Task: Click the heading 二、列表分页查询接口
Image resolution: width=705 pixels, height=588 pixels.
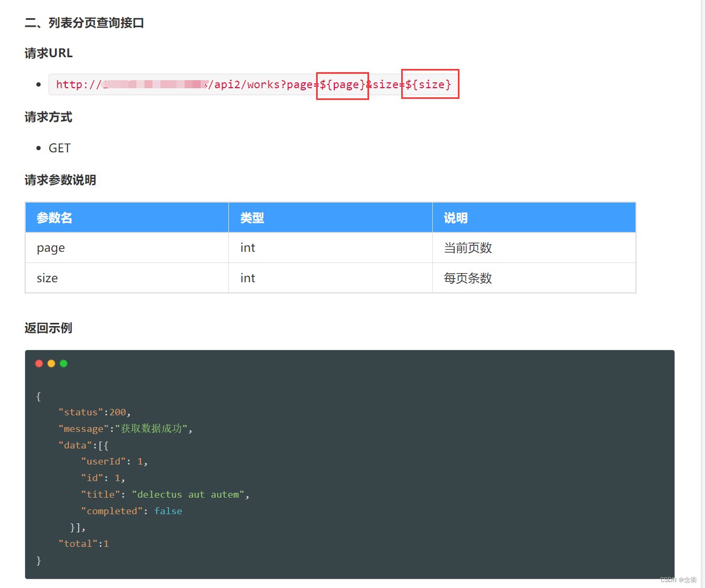Action: point(84,23)
